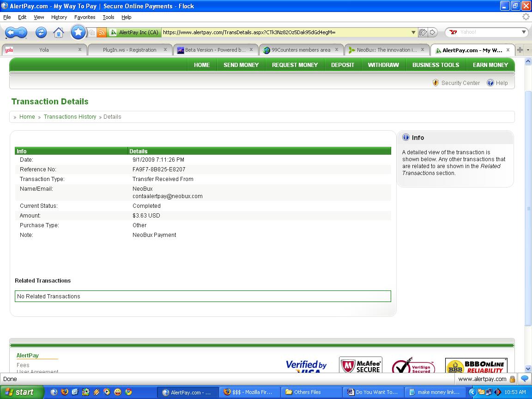Image resolution: width=532 pixels, height=399 pixels.
Task: Click the McAfee Secure seal
Action: (360, 365)
